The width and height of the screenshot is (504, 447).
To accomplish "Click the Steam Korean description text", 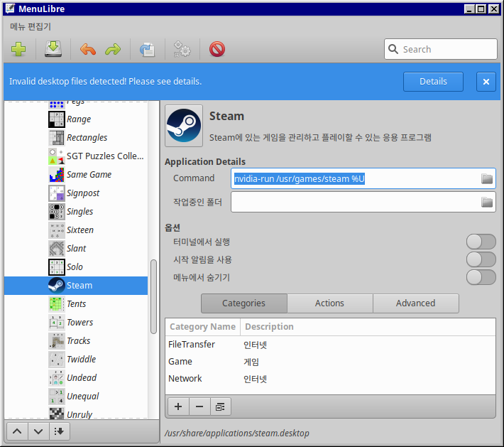I will [320, 138].
